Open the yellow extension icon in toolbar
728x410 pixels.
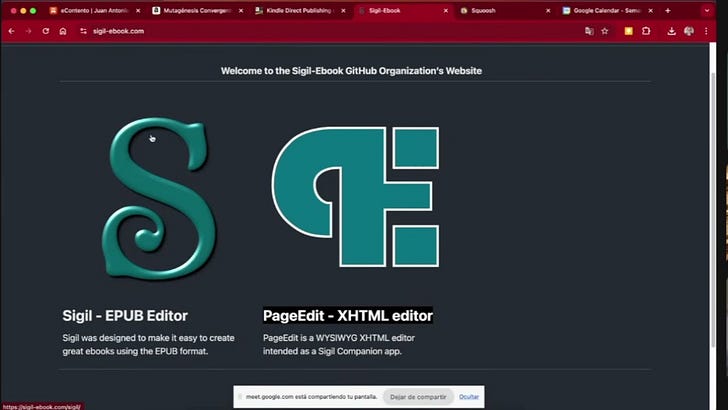628,31
